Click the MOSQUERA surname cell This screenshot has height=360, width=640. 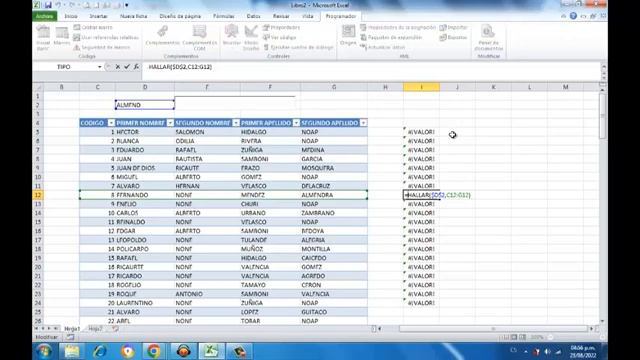333,168
